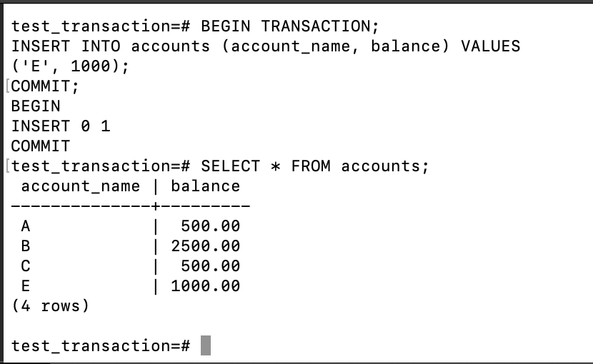Screen dimensions: 593x364
Task: Click the INSERT INTO accounts statement line
Action: [x=266, y=46]
